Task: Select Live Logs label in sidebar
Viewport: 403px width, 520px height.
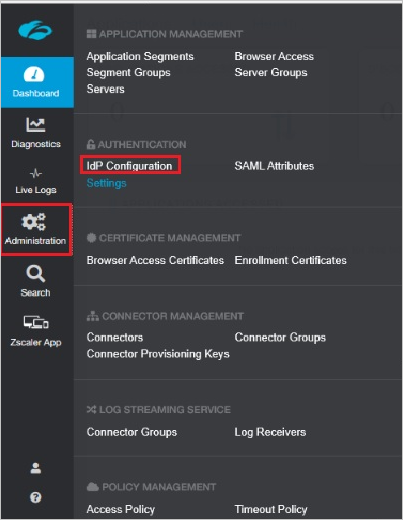Action: click(x=36, y=190)
